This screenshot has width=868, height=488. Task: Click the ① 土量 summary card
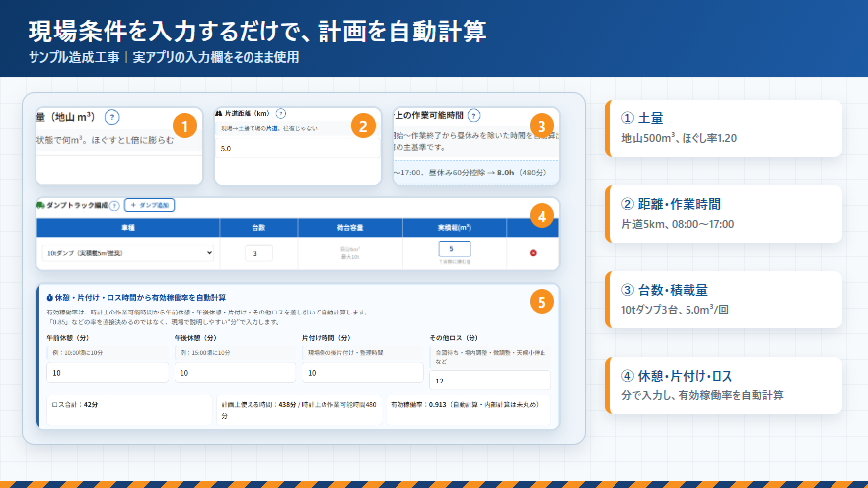(724, 128)
